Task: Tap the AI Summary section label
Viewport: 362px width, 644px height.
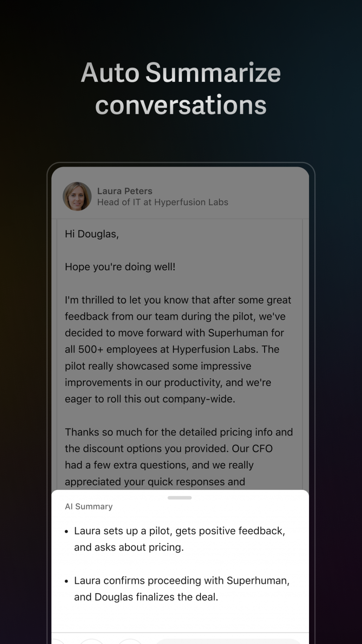Action: point(89,507)
